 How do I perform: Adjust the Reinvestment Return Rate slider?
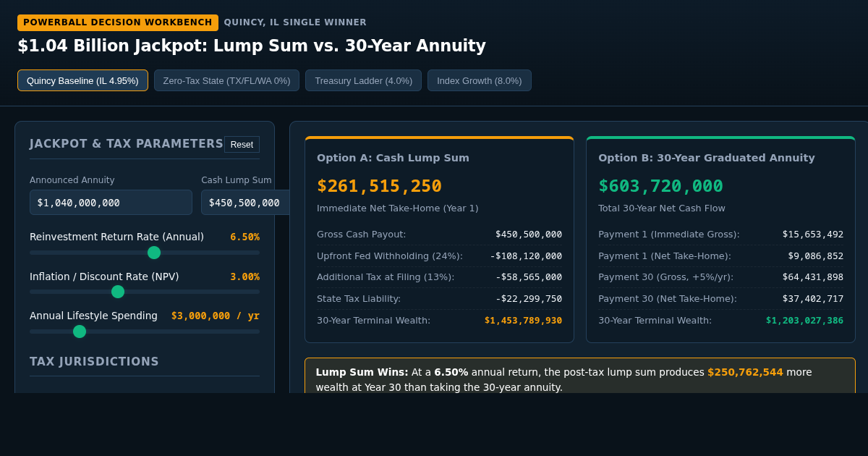click(x=145, y=253)
